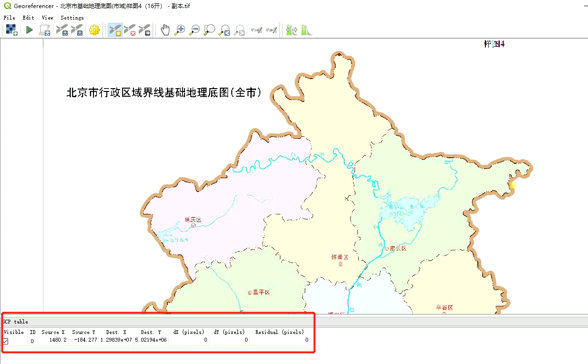Select the Move GCP Point tool
The height and width of the screenshot is (364, 588).
click(x=144, y=30)
